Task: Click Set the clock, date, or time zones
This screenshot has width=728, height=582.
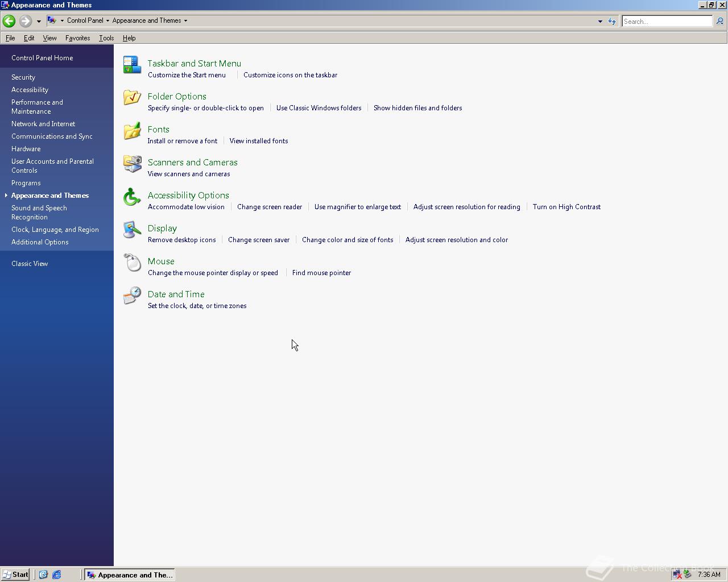Action: point(197,306)
